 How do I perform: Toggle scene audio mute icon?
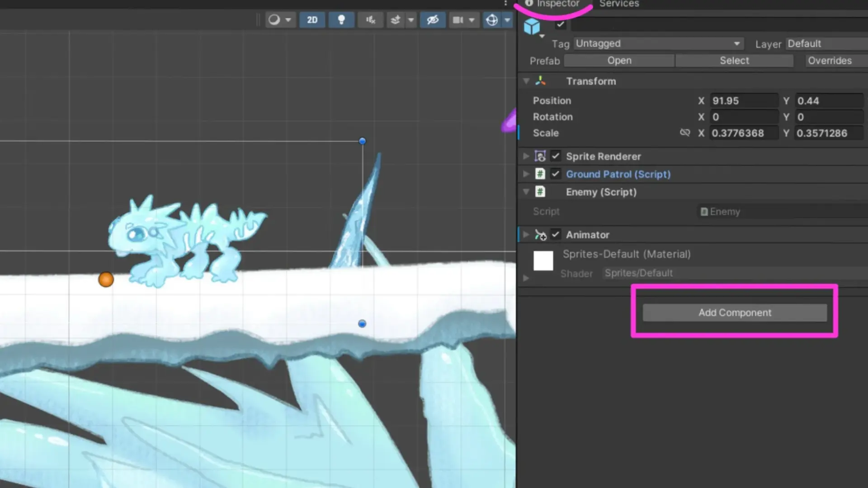(370, 20)
